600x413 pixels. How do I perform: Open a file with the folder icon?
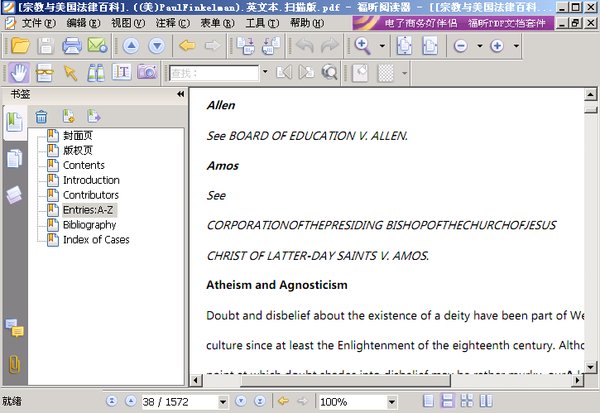coord(20,46)
